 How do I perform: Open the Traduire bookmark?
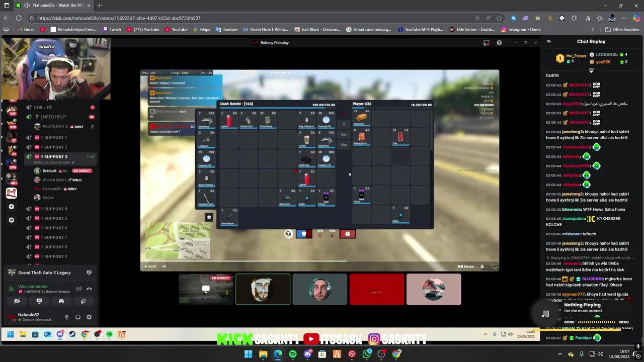pyautogui.click(x=226, y=30)
